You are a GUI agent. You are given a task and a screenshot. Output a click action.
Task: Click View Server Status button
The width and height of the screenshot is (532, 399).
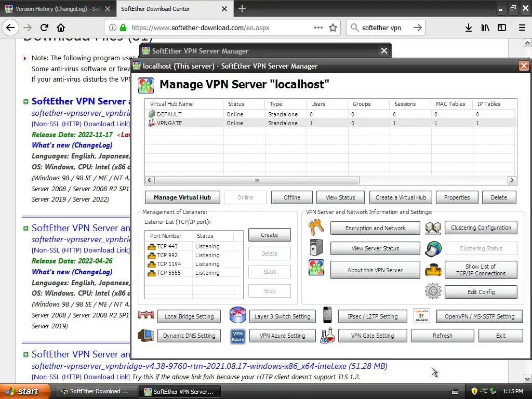pyautogui.click(x=375, y=248)
